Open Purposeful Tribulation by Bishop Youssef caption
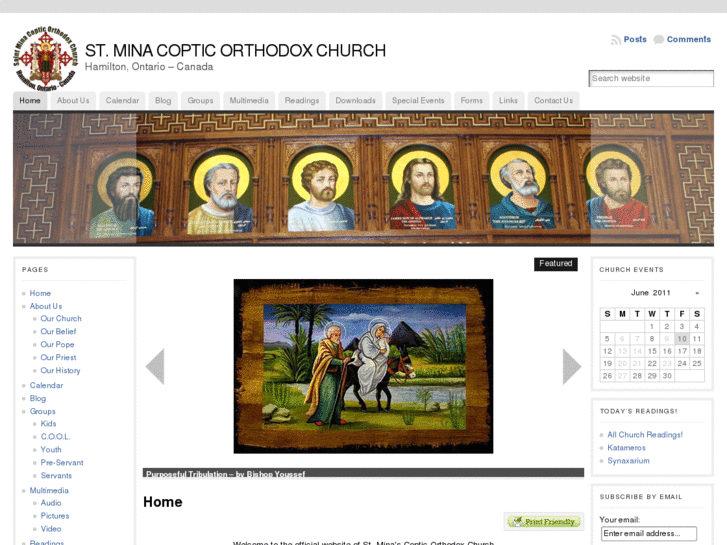 tap(225, 474)
